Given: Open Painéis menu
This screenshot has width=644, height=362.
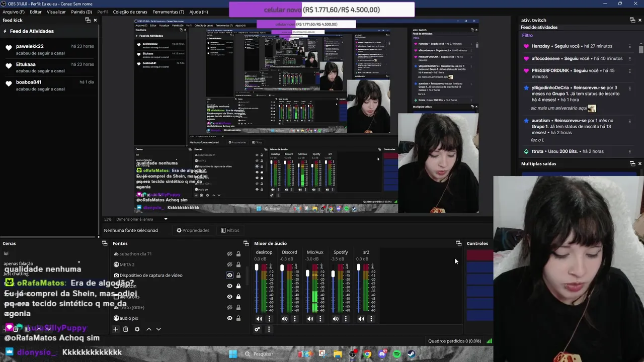Looking at the screenshot, I should point(82,12).
